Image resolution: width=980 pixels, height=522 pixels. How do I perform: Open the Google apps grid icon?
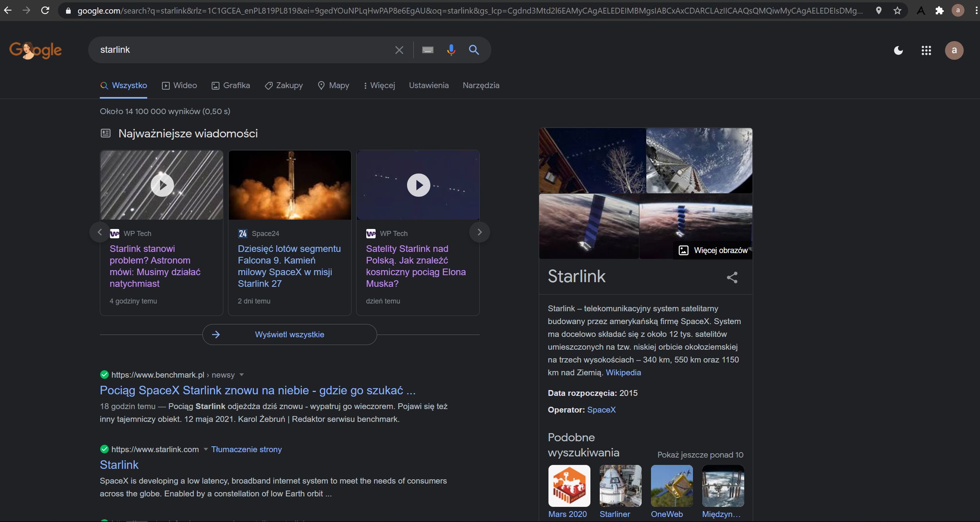(x=926, y=50)
